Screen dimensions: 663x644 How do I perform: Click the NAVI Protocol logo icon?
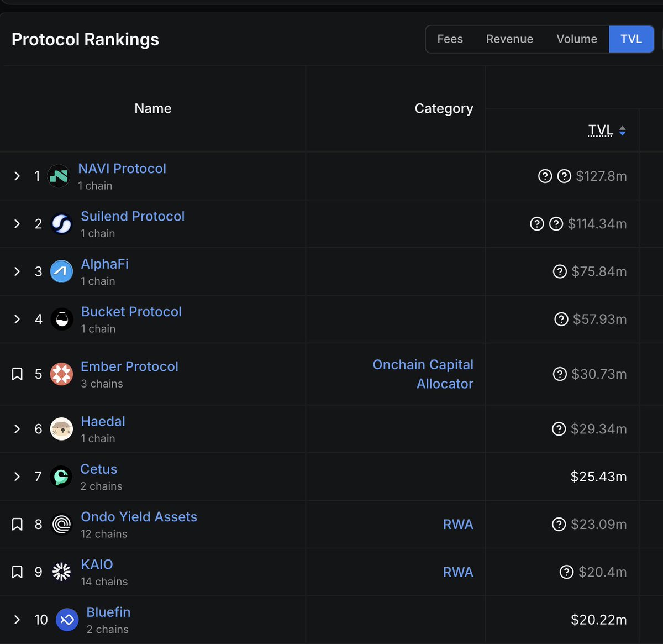click(59, 176)
